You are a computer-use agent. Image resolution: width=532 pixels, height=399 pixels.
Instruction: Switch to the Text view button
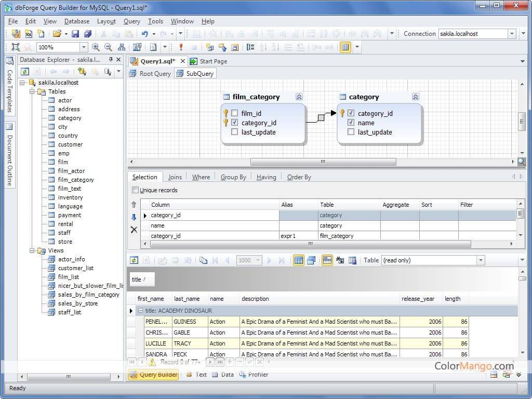pos(196,374)
